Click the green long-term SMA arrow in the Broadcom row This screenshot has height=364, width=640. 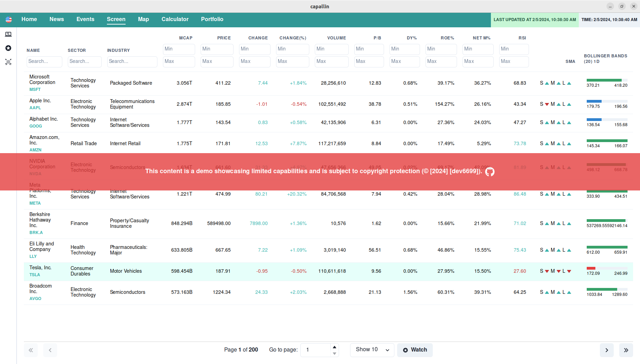coord(569,292)
